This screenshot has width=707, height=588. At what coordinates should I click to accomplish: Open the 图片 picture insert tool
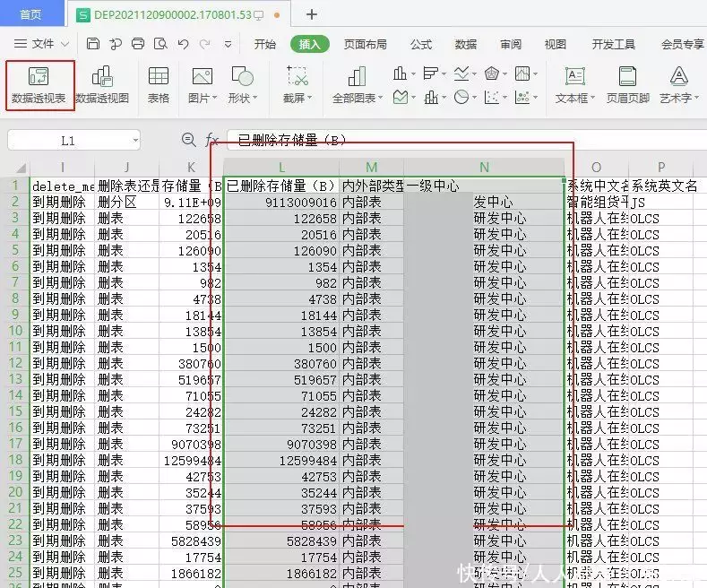(202, 84)
